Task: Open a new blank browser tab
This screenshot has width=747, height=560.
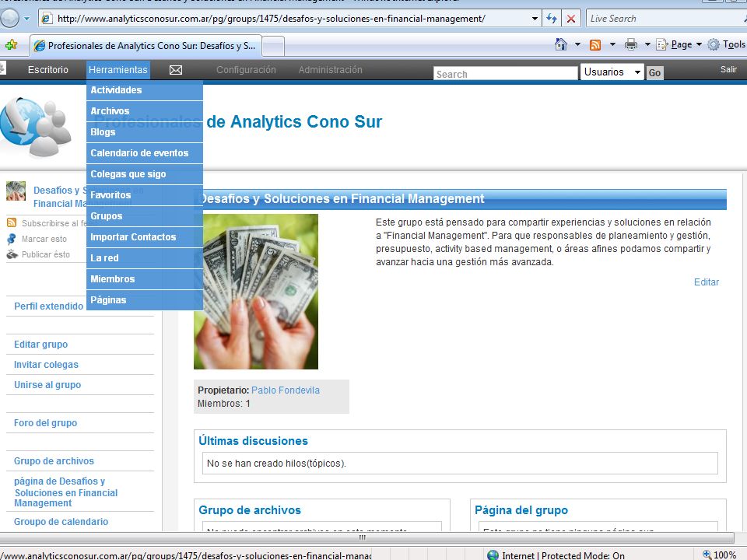Action: pyautogui.click(x=273, y=46)
